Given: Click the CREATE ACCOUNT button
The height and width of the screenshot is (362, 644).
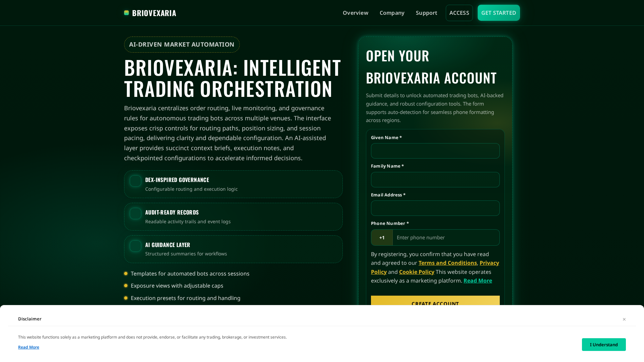Looking at the screenshot, I should click(435, 300).
